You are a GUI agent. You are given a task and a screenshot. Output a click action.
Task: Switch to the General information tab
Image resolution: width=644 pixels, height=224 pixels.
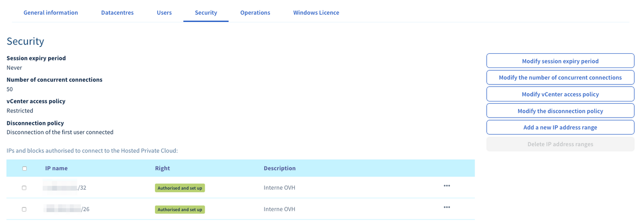click(x=51, y=13)
